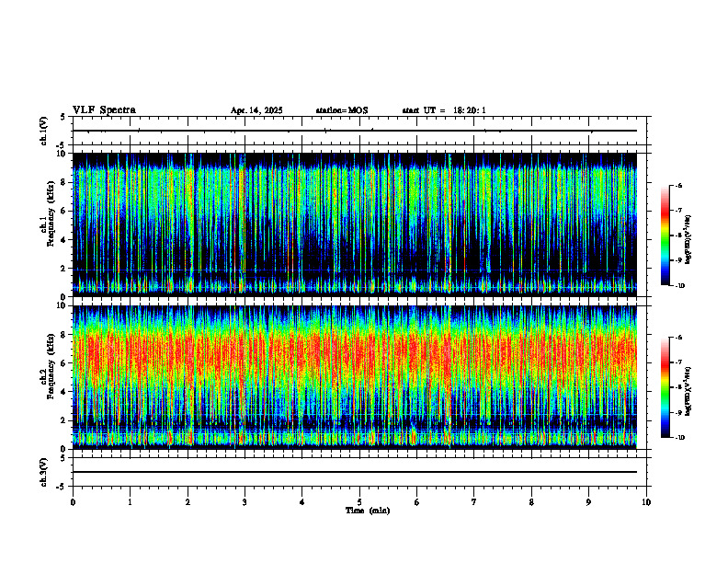Click the "-6" label on ch.1 colorbar
Screen dimensions: 728x563
pos(678,185)
